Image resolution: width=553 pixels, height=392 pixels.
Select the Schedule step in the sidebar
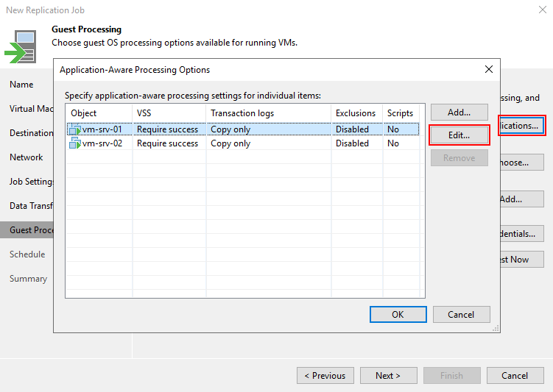27,254
